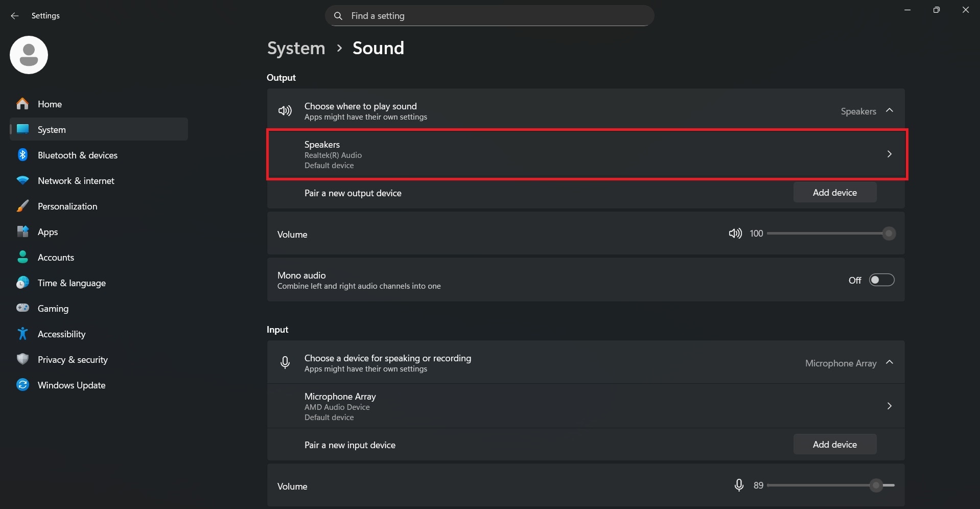Click the Accessibility sidebar entry
Viewport: 980px width, 509px height.
coord(62,334)
